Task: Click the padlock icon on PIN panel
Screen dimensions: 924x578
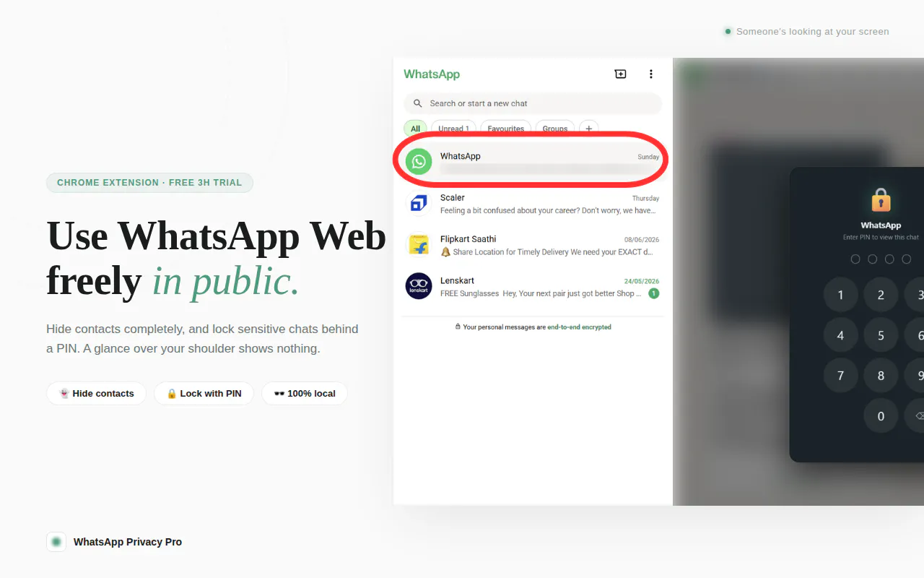Action: (881, 199)
